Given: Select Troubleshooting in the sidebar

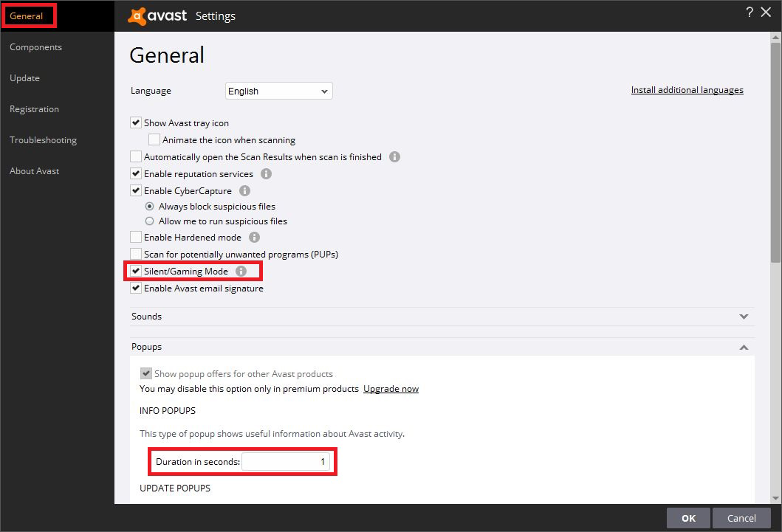Looking at the screenshot, I should 44,140.
